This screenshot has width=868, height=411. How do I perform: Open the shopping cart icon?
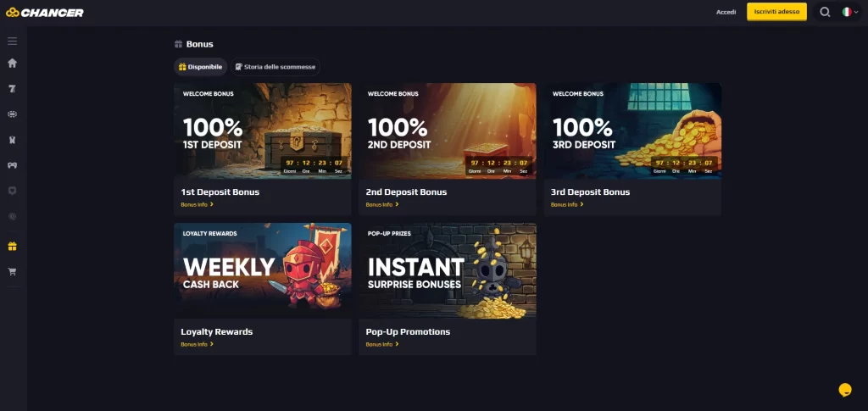coord(12,272)
